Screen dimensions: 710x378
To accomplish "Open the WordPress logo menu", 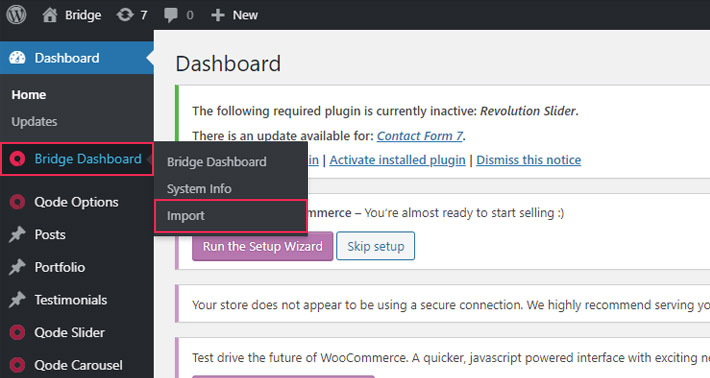I will 16,14.
